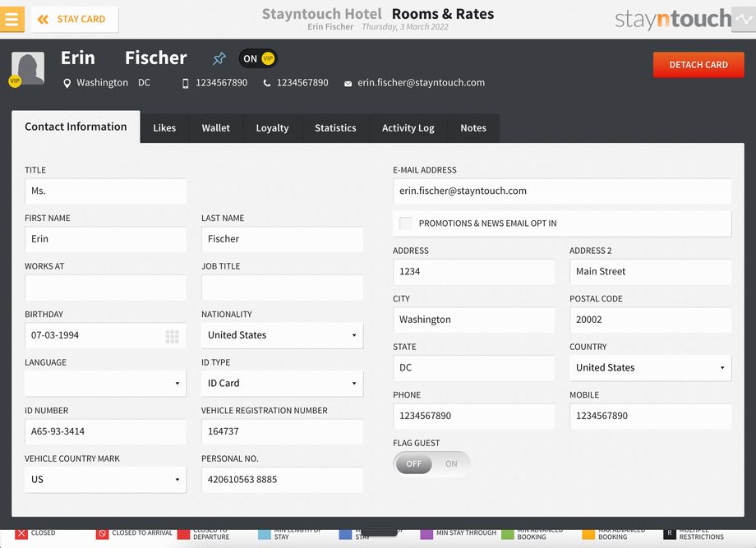Check Promotions & News Email Opt In
The width and height of the screenshot is (756, 548).
point(406,223)
